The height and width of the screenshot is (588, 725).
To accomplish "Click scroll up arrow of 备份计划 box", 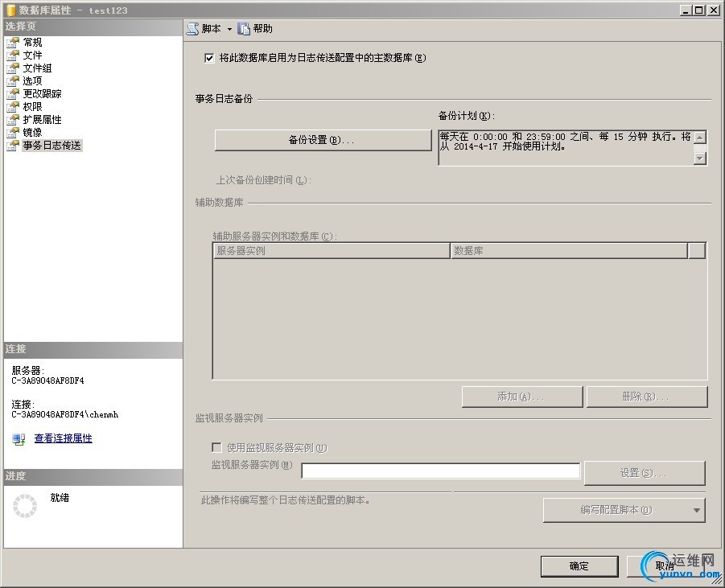I will pos(700,138).
